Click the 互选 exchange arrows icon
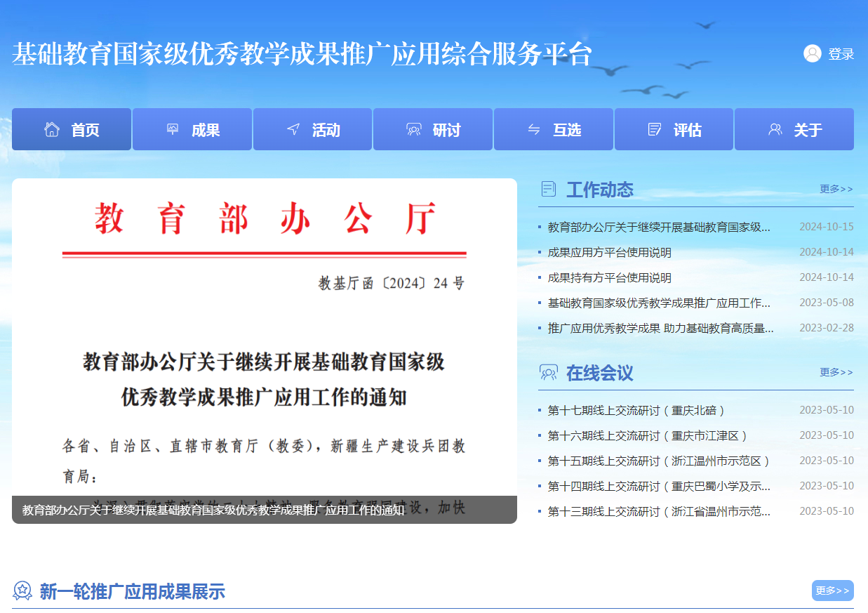 (x=534, y=130)
